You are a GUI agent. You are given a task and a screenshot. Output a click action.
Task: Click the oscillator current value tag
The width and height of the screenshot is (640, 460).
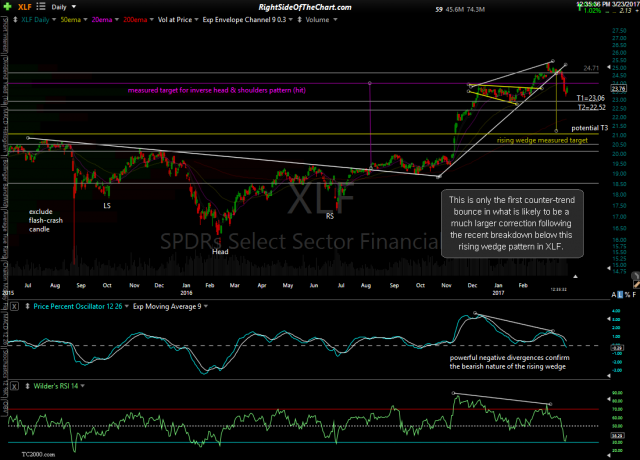point(616,348)
